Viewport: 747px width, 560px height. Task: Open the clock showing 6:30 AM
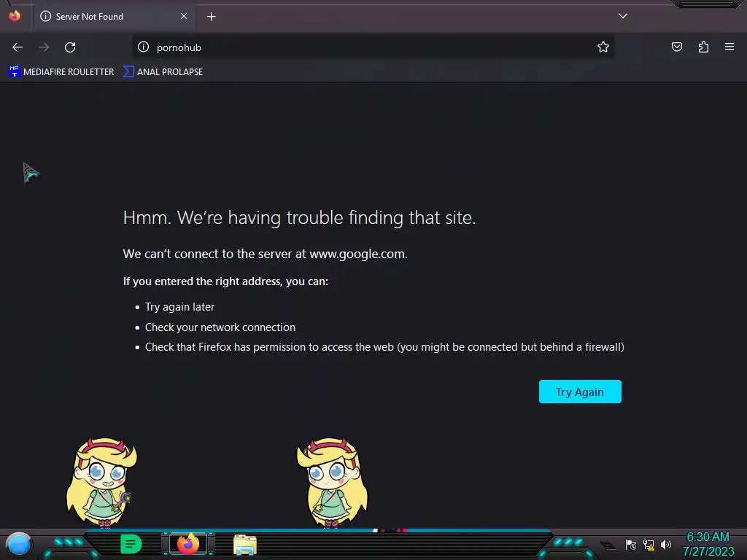click(708, 544)
